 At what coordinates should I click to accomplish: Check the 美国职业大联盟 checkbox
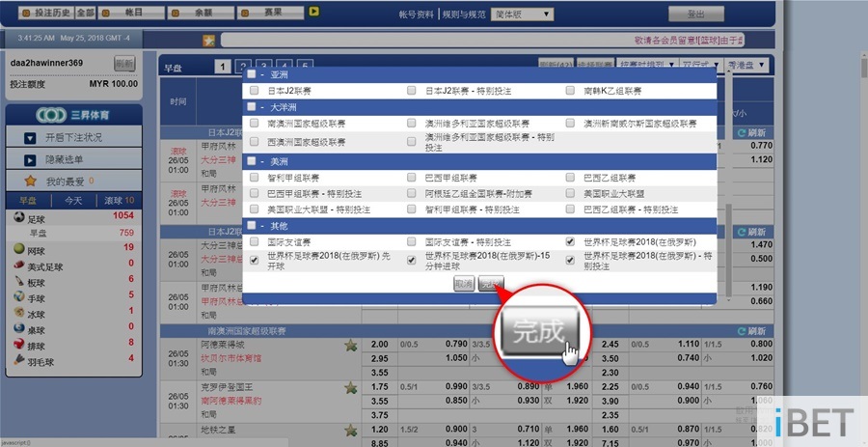pos(570,193)
